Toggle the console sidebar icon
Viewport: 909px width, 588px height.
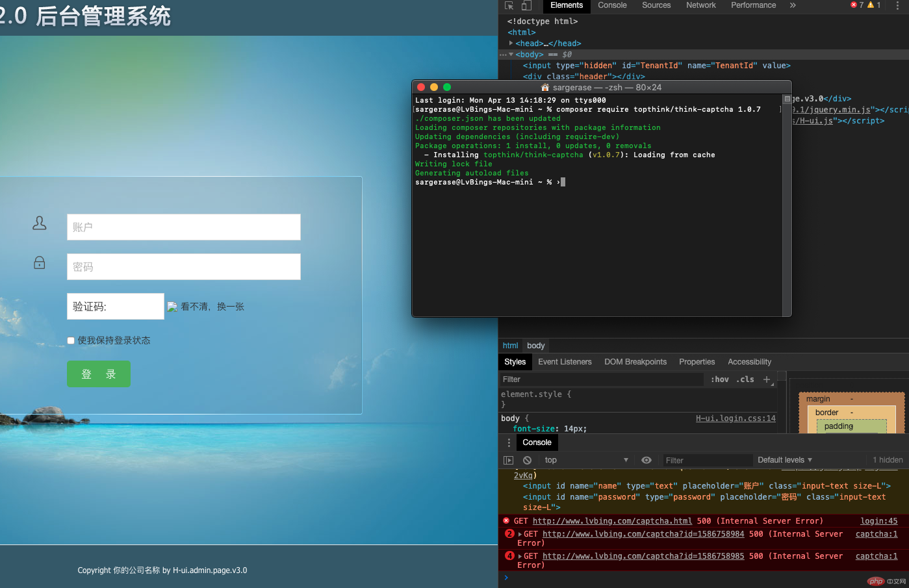(x=509, y=460)
